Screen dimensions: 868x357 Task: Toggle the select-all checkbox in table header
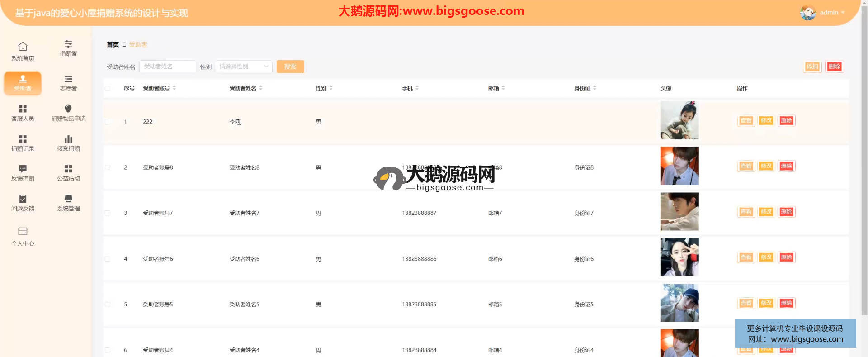108,89
